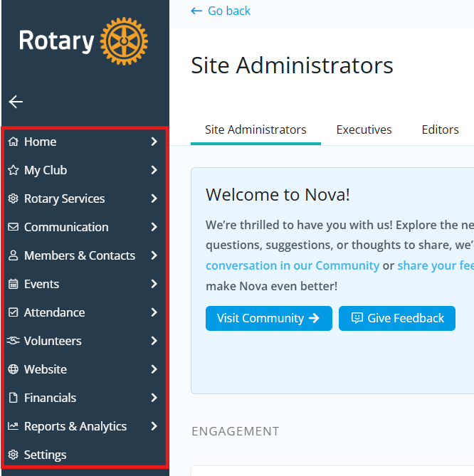Expand the Home menu chevron
The width and height of the screenshot is (474, 476).
click(x=154, y=142)
